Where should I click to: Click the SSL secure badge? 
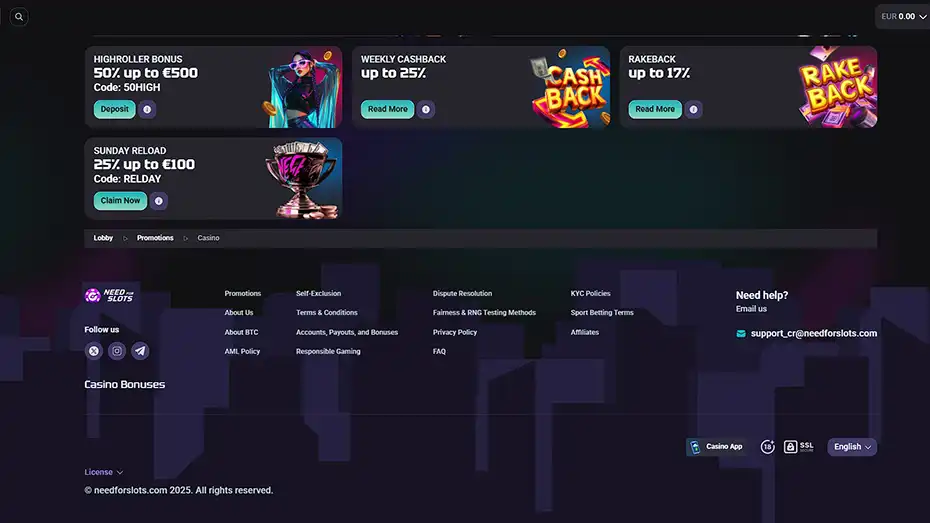tap(799, 447)
